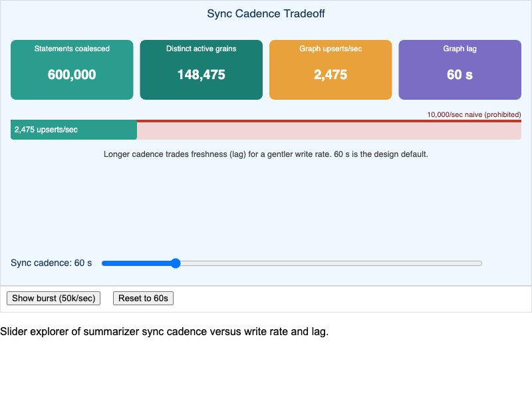Screen dimensions: 532x399
Task: Click the green 2,475 upserts/sec progress bar
Action: pos(74,130)
